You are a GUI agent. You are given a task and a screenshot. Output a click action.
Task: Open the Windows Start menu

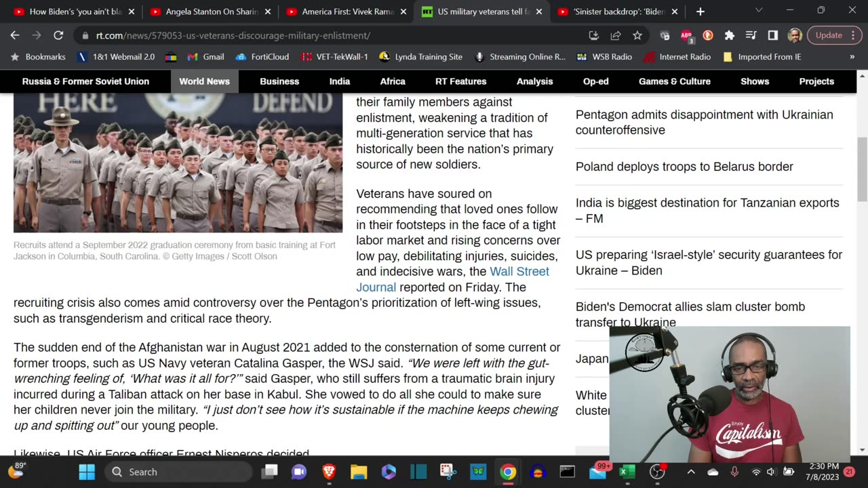pos(87,472)
